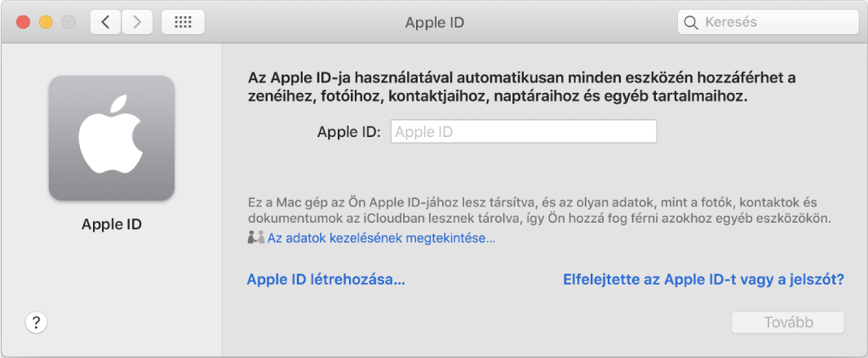Minimize the window with the yellow button
Viewport: 868px width, 358px height.
tap(46, 22)
